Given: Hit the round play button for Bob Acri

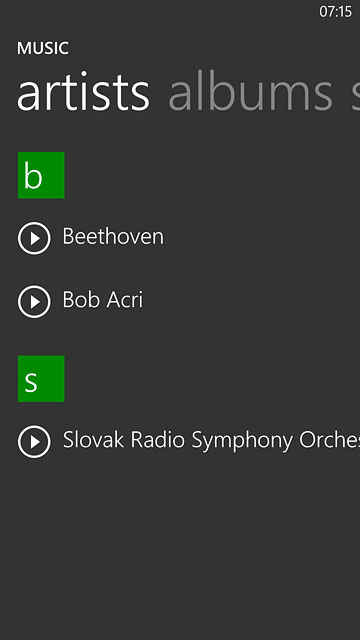Looking at the screenshot, I should [x=34, y=302].
